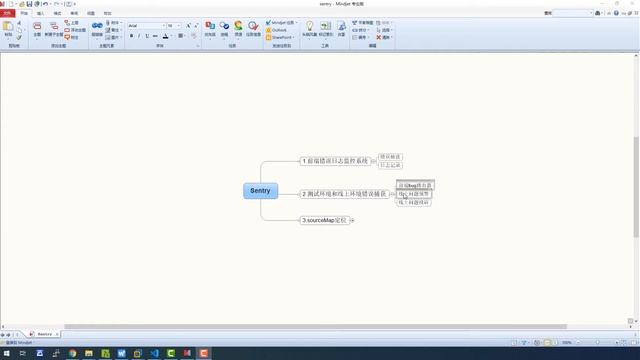The height and width of the screenshot is (360, 640).
Task: Collapse the subtopics of topic 1
Action: [x=373, y=161]
